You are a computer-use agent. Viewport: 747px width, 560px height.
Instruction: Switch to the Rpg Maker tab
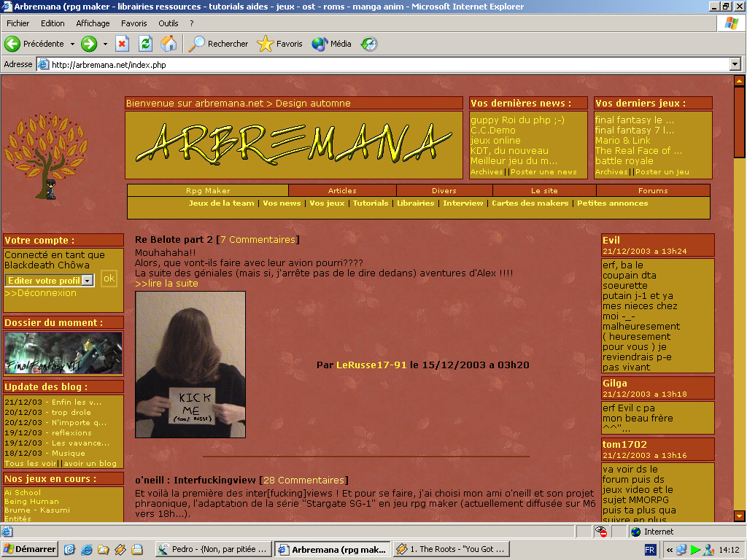coord(208,190)
